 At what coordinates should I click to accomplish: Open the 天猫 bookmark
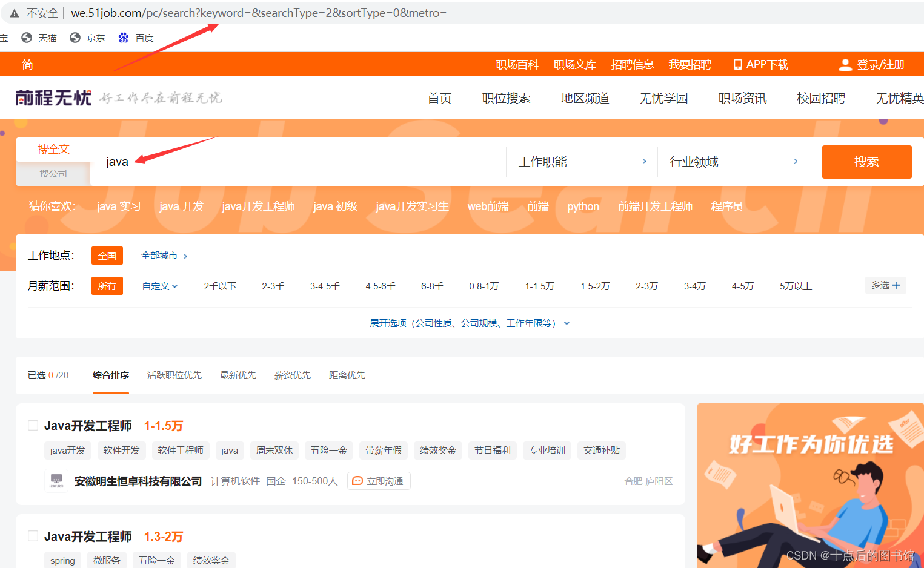click(39, 38)
